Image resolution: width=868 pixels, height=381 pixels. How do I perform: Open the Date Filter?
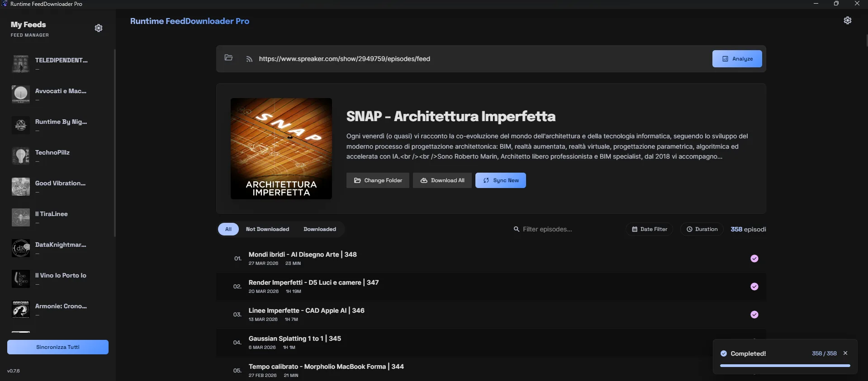650,229
